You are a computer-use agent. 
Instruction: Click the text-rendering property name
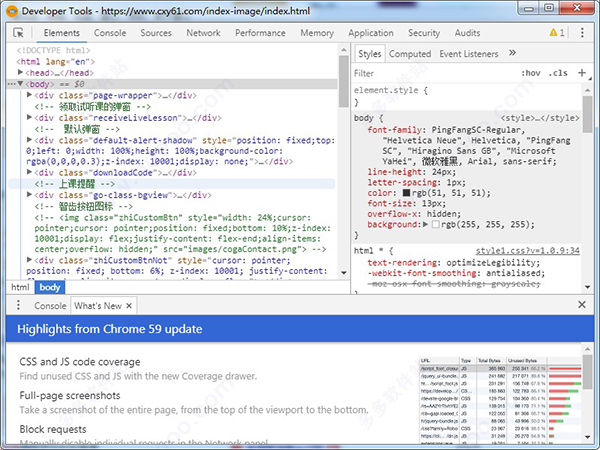401,262
